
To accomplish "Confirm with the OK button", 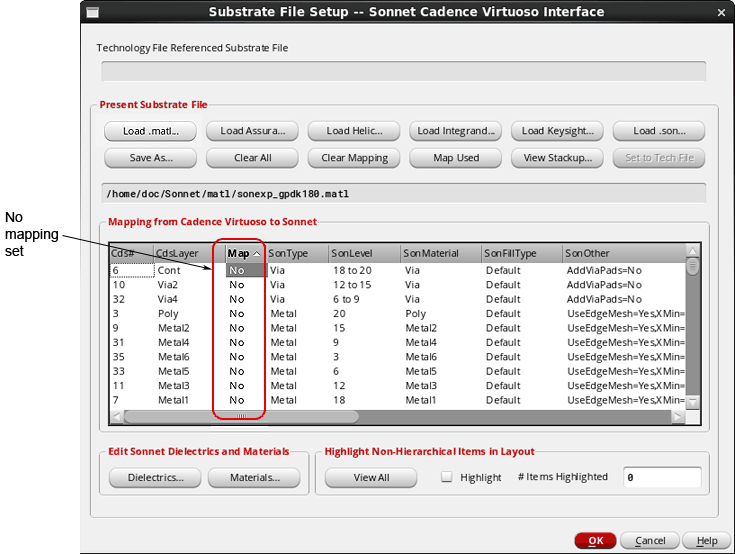I will point(596,540).
